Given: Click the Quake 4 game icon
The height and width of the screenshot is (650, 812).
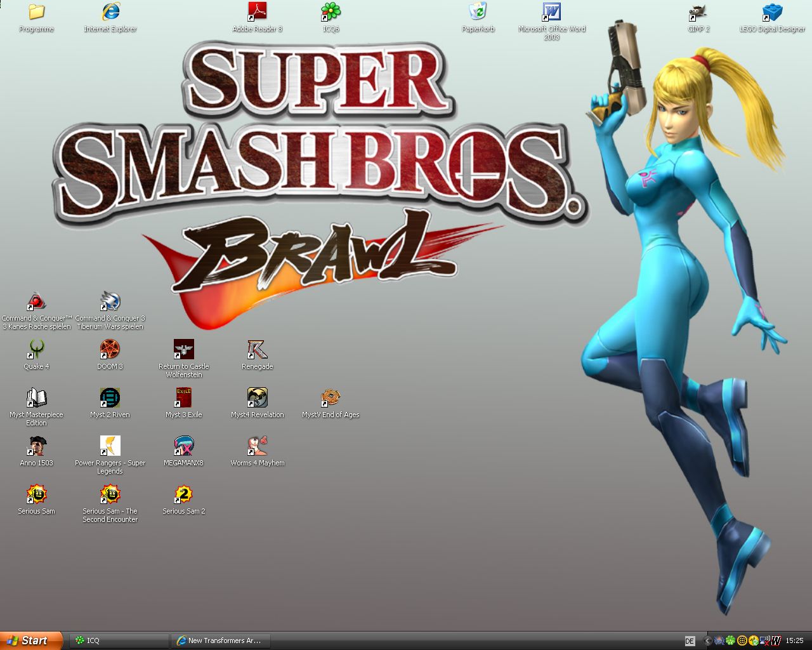Looking at the screenshot, I should click(36, 350).
